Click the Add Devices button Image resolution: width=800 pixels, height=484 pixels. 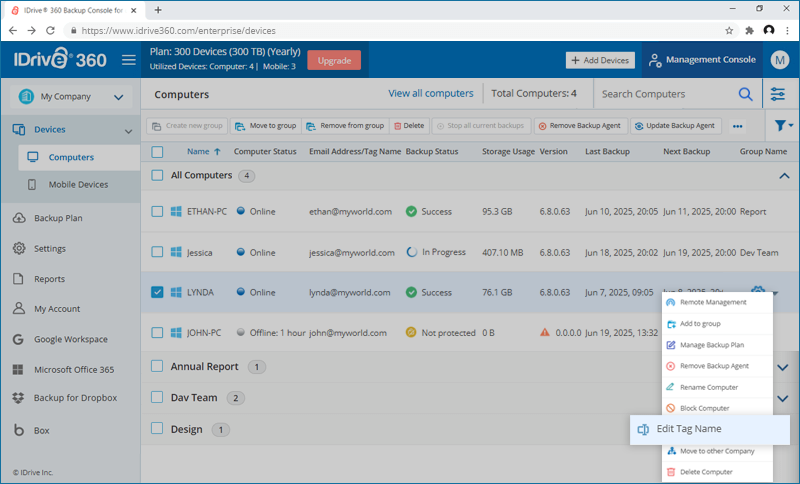point(600,60)
